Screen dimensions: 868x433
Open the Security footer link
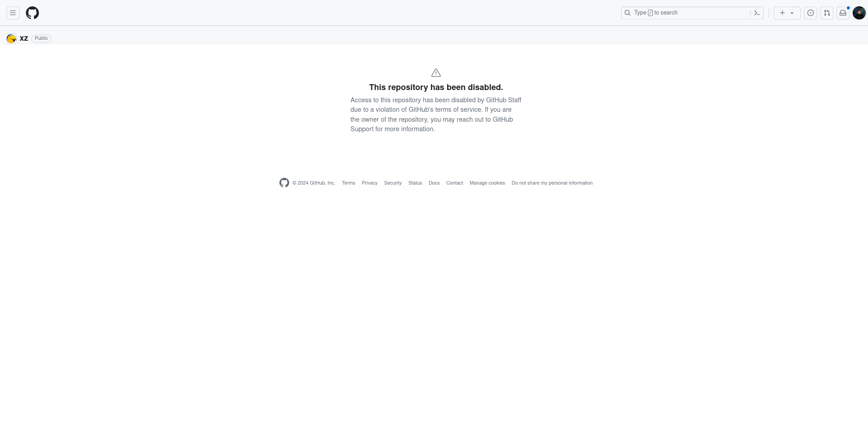[393, 183]
